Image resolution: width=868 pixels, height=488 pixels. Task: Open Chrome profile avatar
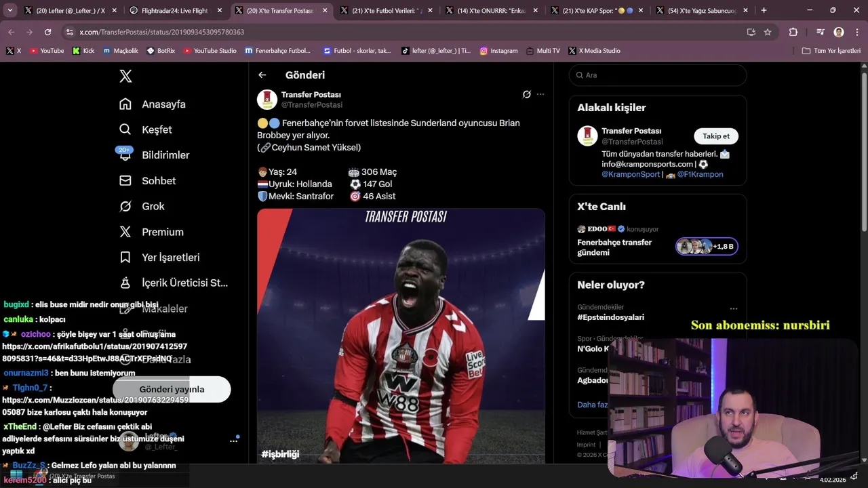tap(839, 32)
